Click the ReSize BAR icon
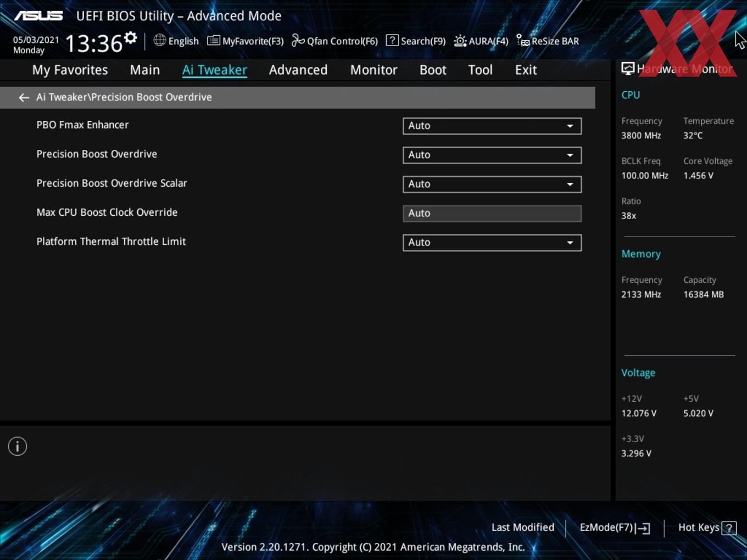The width and height of the screenshot is (747, 560). coord(523,41)
